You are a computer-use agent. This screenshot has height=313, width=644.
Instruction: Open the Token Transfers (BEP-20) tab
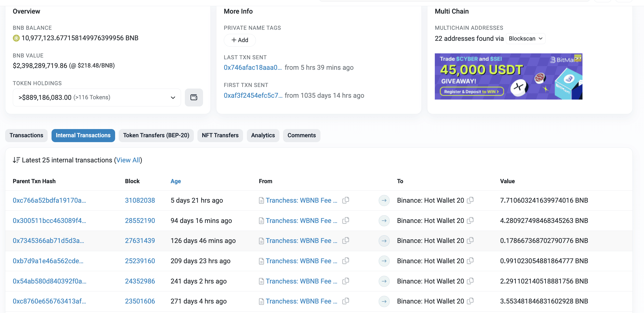pyautogui.click(x=156, y=135)
